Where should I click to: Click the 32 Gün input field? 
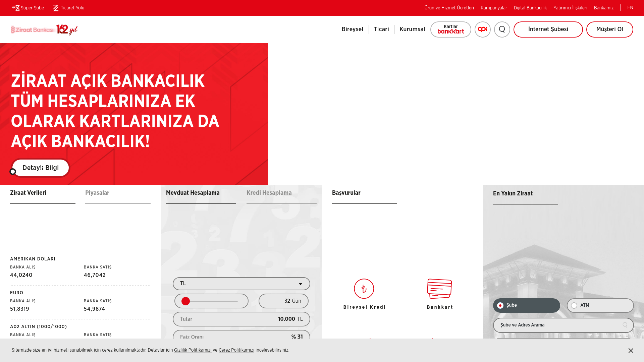tap(283, 301)
